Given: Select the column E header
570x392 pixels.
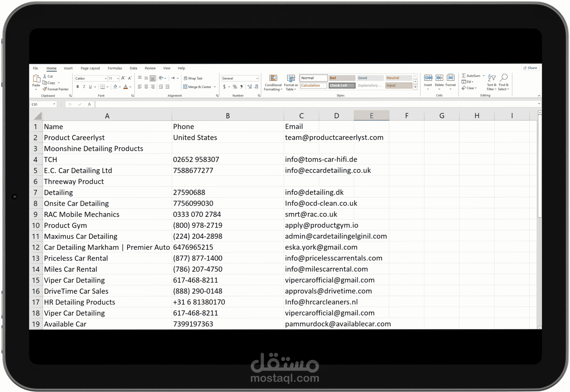Looking at the screenshot, I should [371, 116].
